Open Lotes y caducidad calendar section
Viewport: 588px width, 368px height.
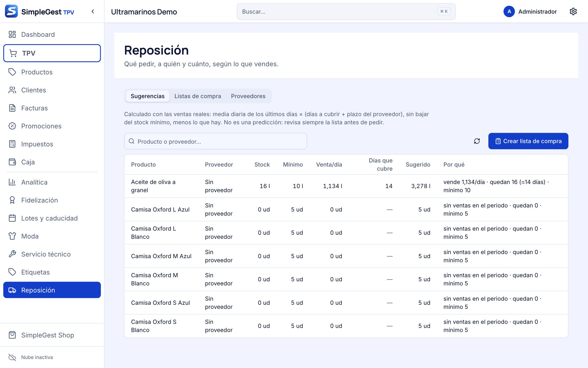tap(52, 218)
